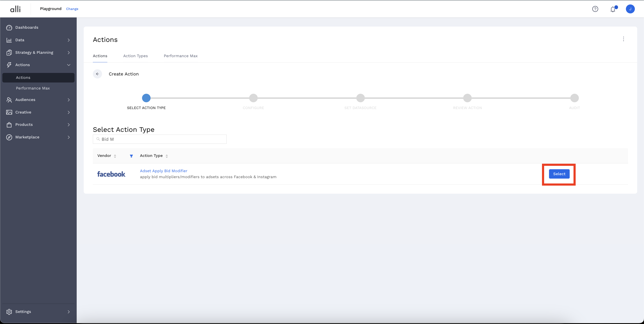Switch to the Performance Max tab
The width and height of the screenshot is (644, 324).
tap(181, 56)
